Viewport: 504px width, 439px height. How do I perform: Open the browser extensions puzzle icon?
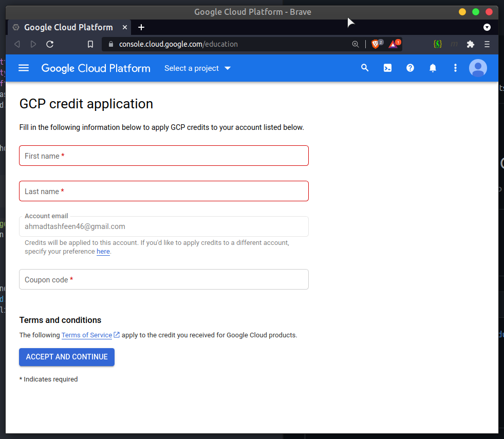[470, 44]
